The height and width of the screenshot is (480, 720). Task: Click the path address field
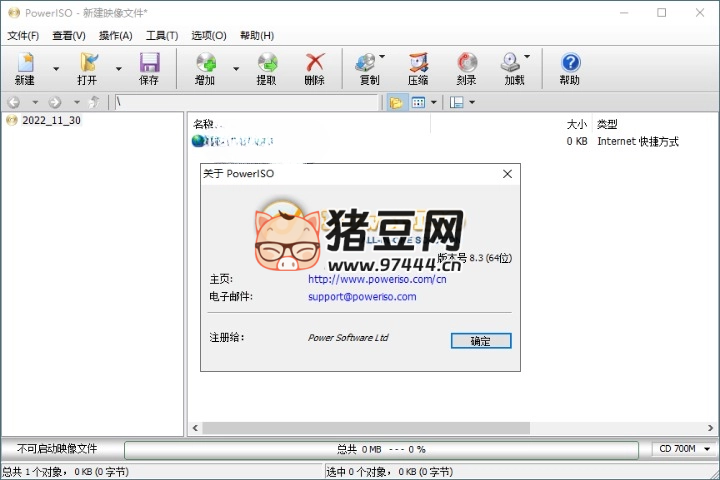click(246, 102)
